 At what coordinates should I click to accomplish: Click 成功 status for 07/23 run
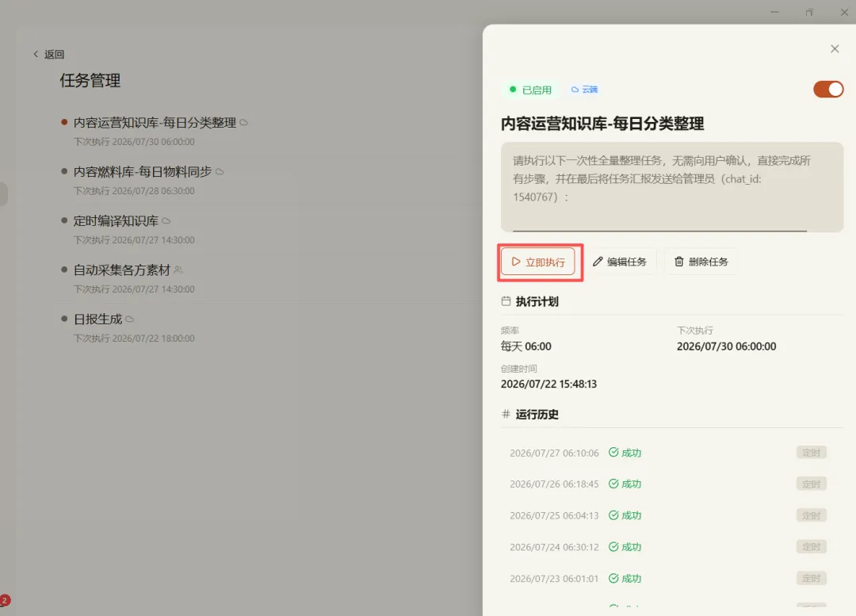tap(625, 578)
